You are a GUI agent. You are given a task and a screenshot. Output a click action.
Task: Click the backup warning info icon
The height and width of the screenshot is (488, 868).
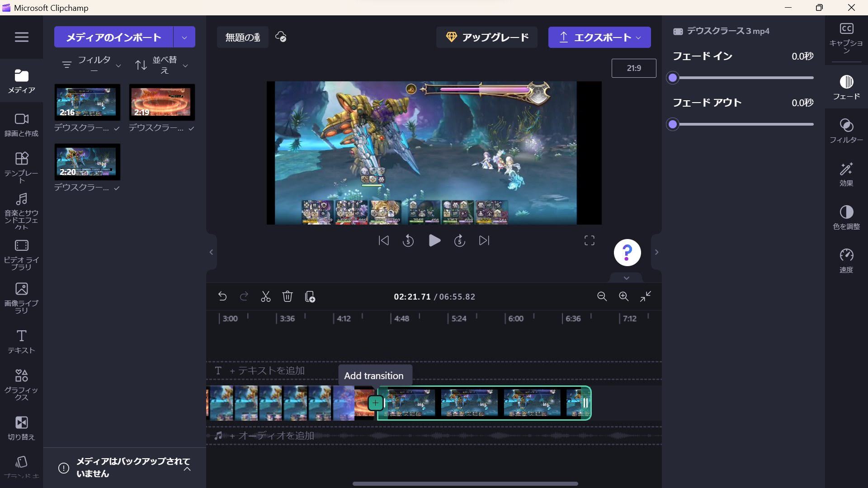coord(64,468)
